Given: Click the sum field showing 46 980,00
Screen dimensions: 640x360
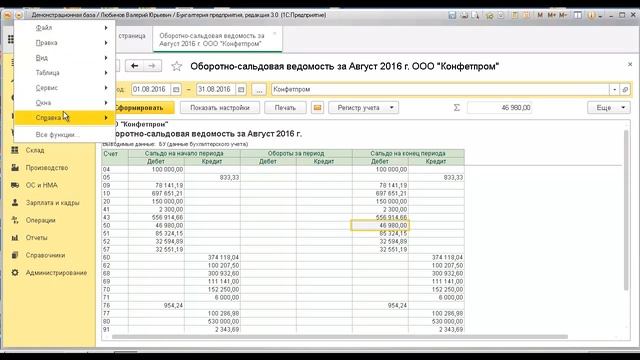Looking at the screenshot, I should point(500,108).
